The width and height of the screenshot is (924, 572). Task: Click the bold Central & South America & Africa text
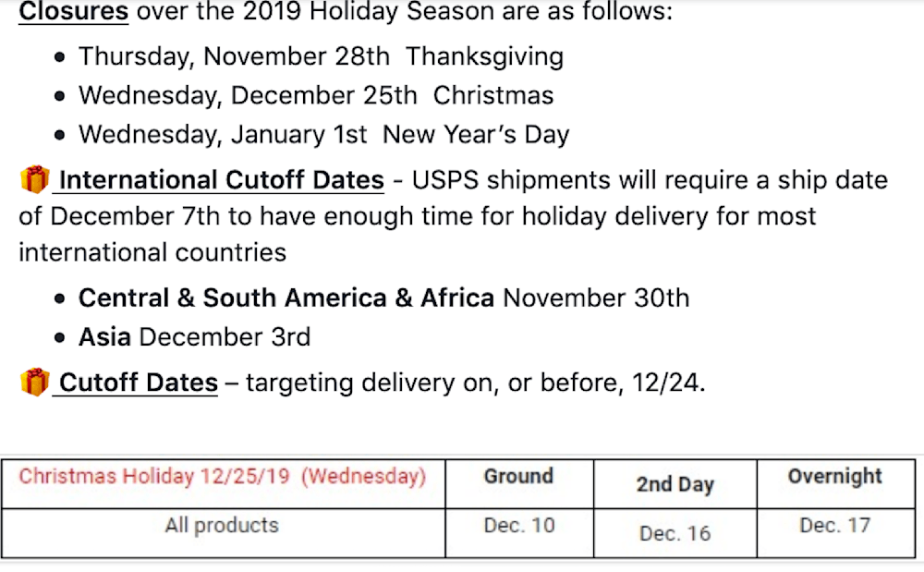[286, 298]
